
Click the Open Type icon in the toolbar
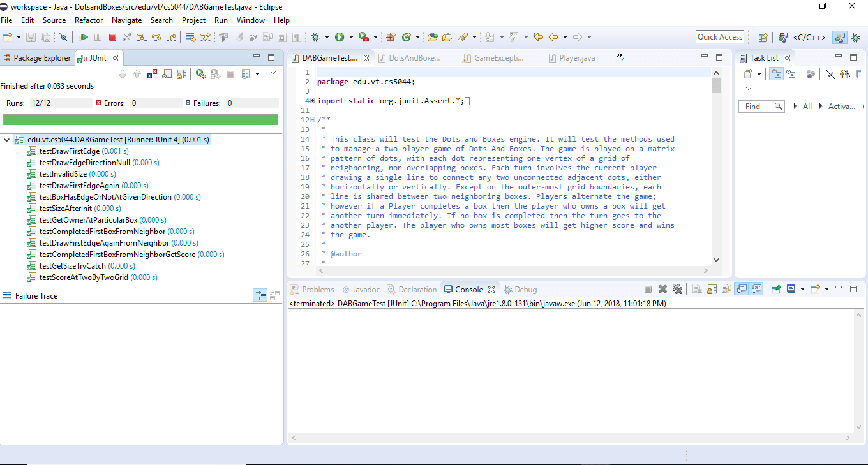[x=432, y=37]
